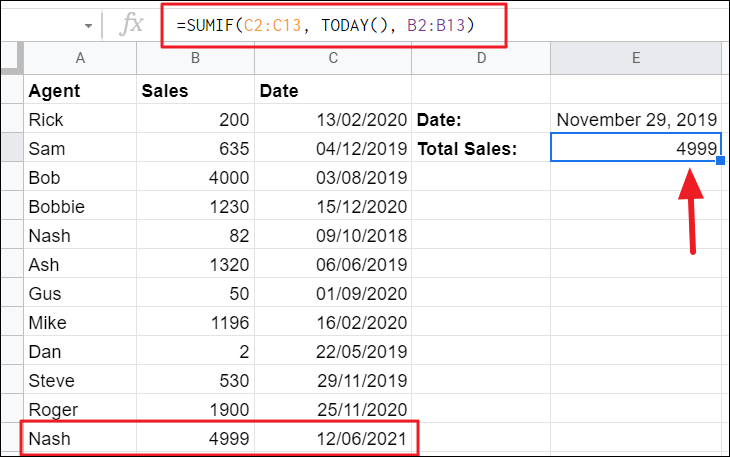
Task: Select column D header
Action: pos(481,60)
